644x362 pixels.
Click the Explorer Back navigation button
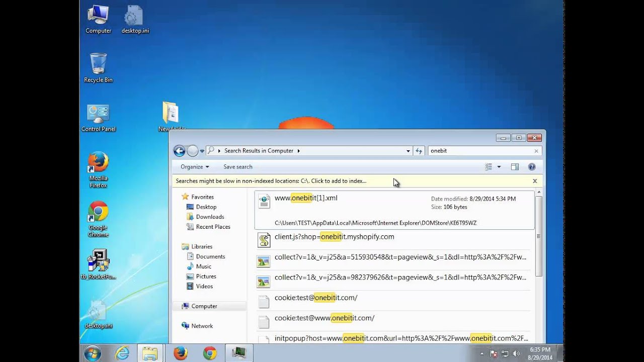(x=179, y=151)
